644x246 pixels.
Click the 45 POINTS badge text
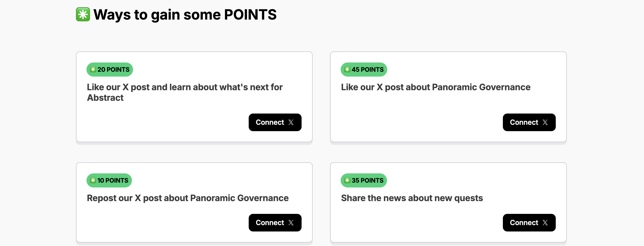pyautogui.click(x=367, y=70)
